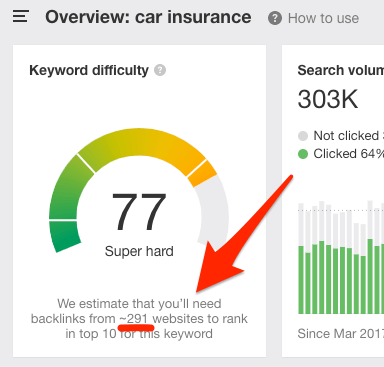
Task: Click the Search volume heading
Action: (341, 71)
